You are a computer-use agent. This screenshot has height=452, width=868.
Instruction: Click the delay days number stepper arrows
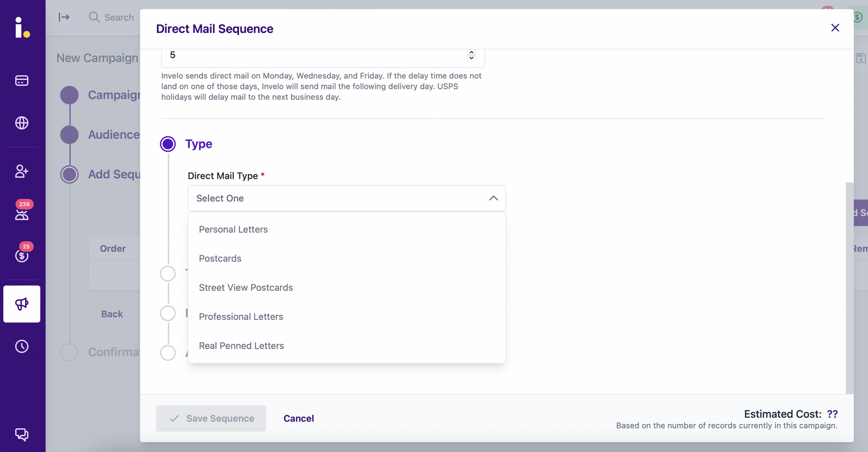[471, 55]
